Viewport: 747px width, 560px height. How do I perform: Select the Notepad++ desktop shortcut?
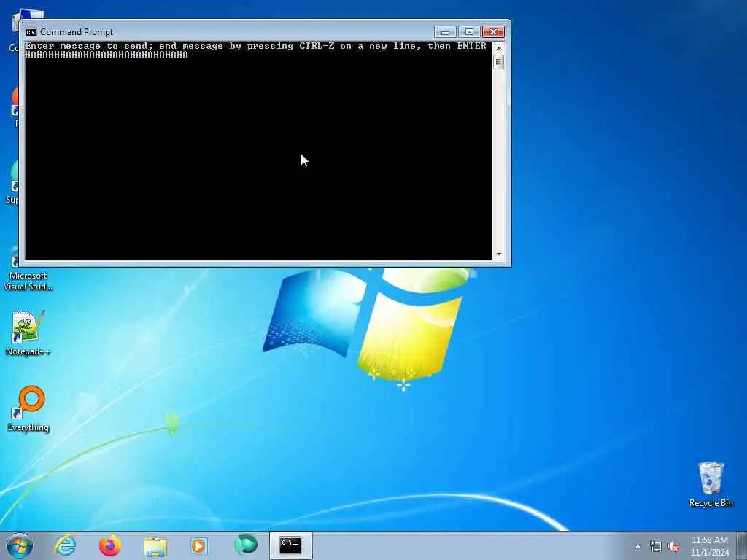point(28,332)
